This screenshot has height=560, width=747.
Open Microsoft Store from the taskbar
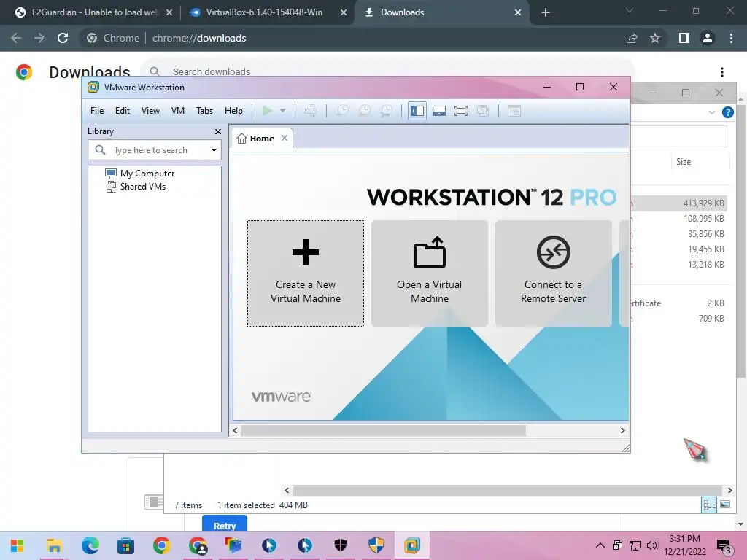coord(125,545)
